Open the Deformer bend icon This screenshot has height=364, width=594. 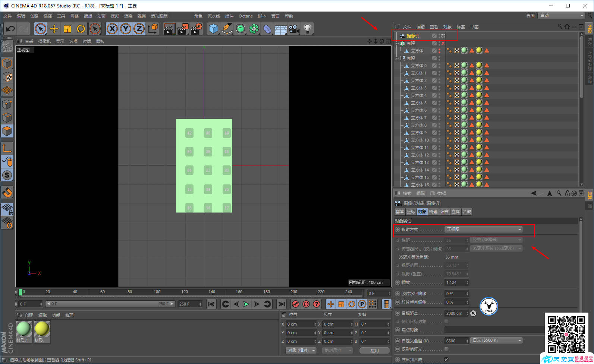pos(267,29)
